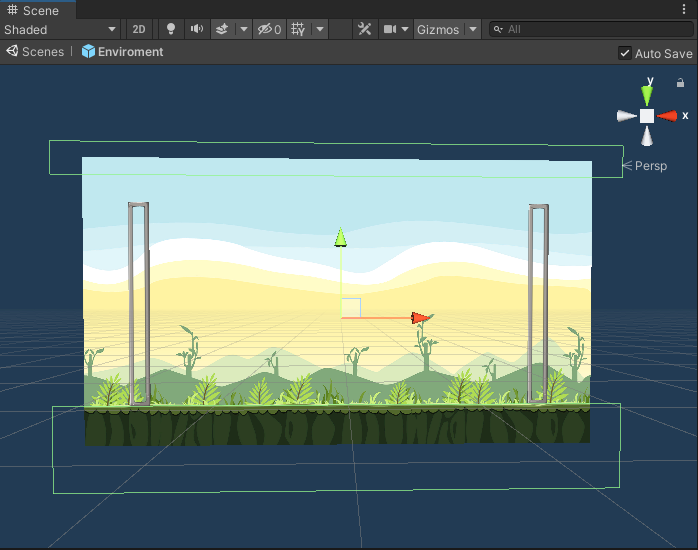This screenshot has width=698, height=550.
Task: Click the center cube of the orientation gizmo
Action: [x=647, y=116]
